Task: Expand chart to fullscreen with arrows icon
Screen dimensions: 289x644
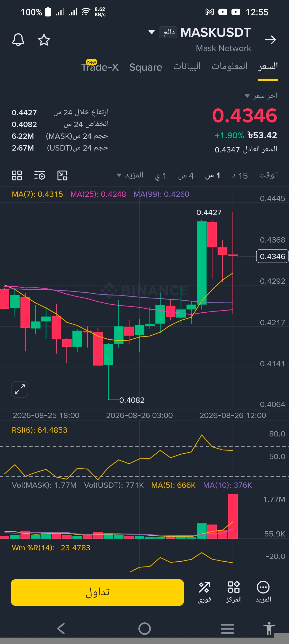Action: [20, 389]
